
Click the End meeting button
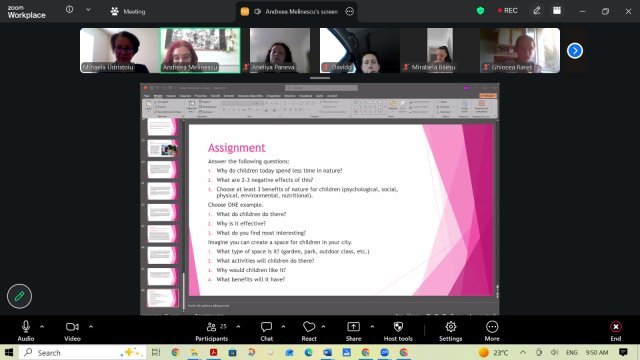click(x=616, y=331)
